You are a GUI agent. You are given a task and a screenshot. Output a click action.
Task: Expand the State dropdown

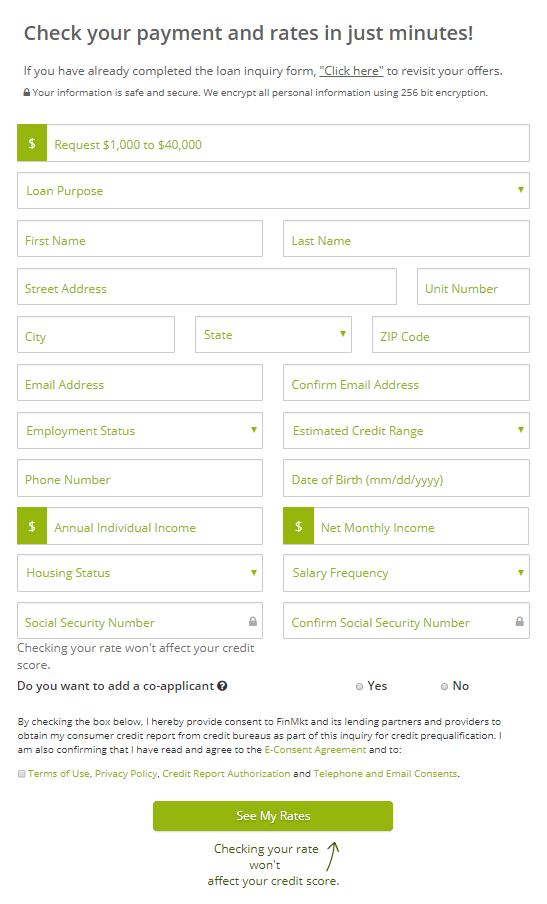coord(273,334)
